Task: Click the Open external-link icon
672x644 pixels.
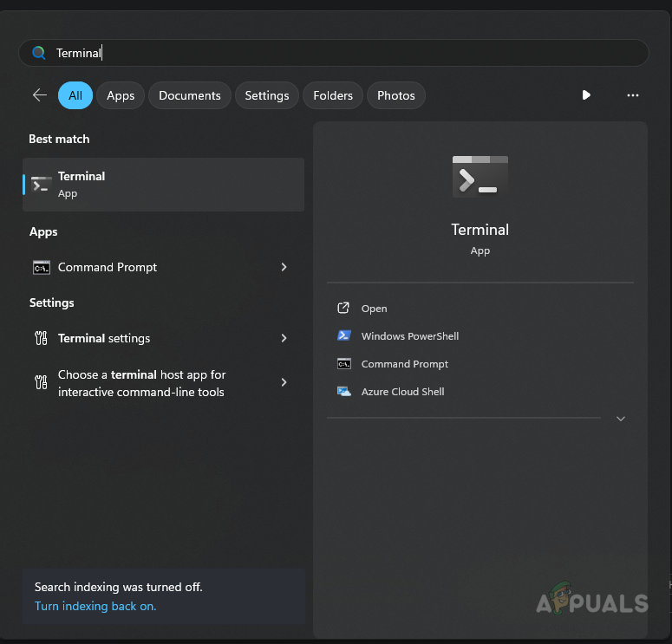Action: (343, 308)
